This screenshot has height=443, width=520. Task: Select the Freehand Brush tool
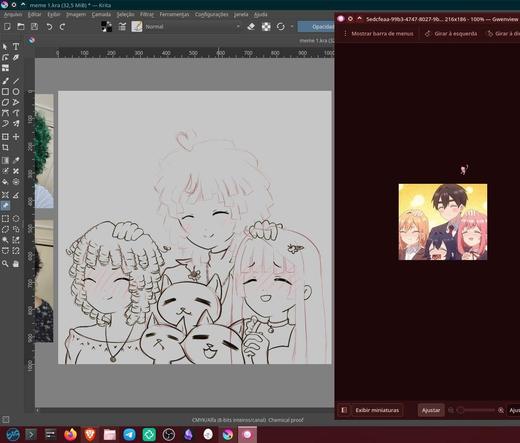point(5,81)
